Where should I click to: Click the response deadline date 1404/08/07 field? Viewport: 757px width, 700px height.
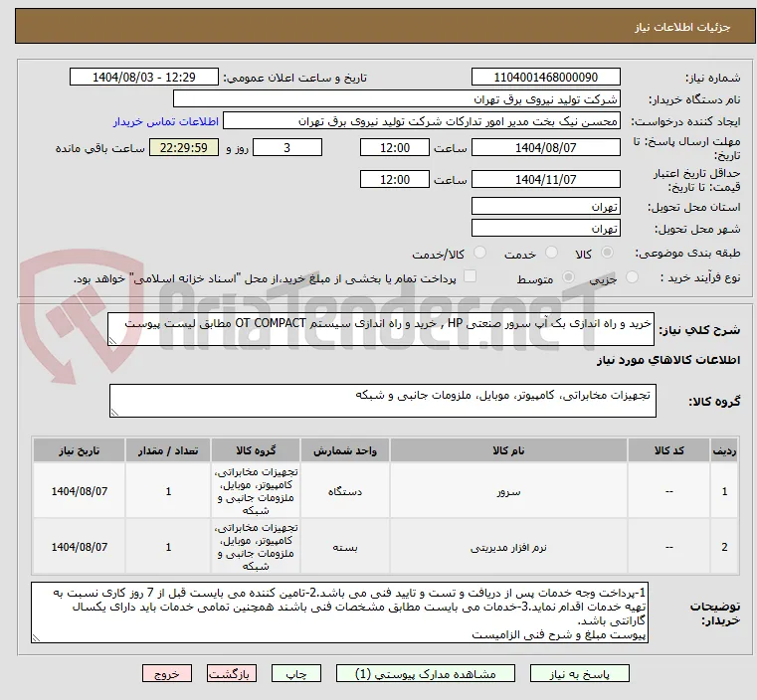[545, 147]
